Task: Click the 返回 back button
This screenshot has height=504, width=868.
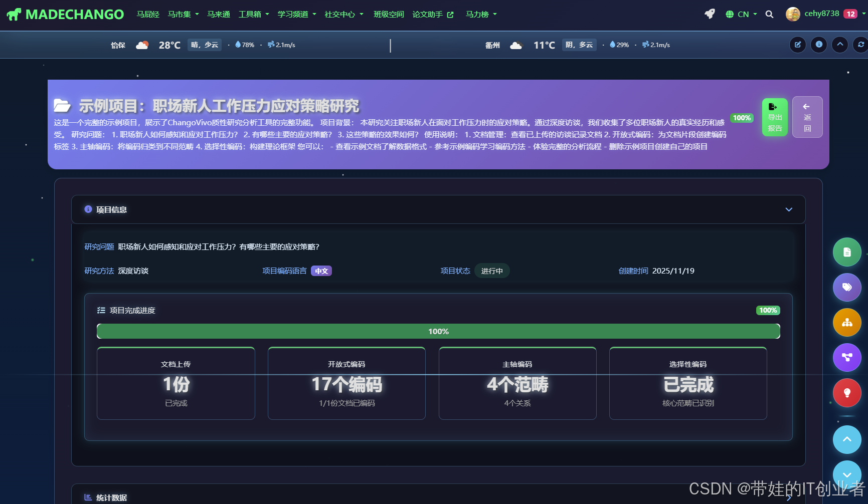Action: click(807, 117)
